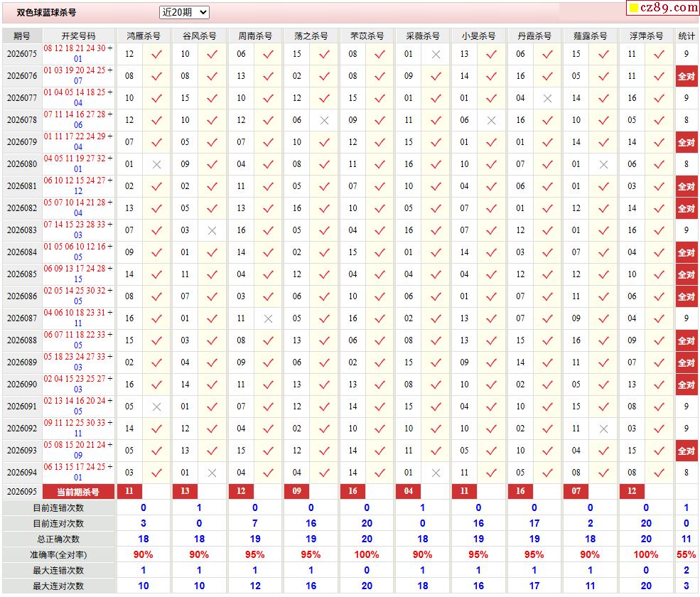
Task: Click the red checkmark for 小旻杀号 in row 2026090
Action: pyautogui.click(x=492, y=384)
